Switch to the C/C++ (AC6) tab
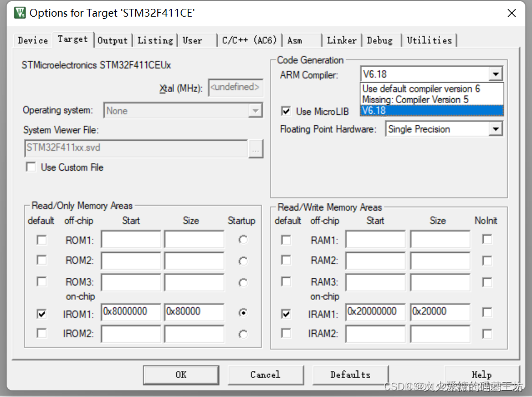Viewport: 532px width, 397px height. [249, 40]
